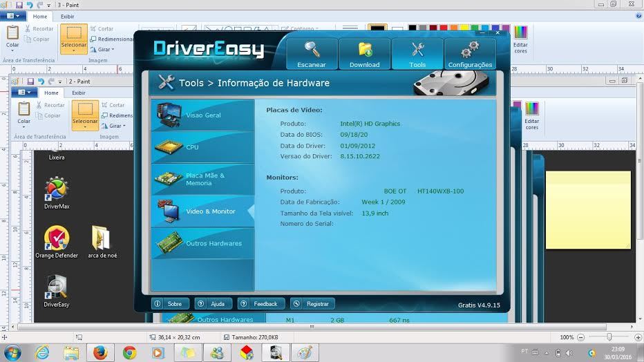Click the Colar clipboard icon in 3 - Paint
Screen dimensions: 644x362
tap(12, 33)
